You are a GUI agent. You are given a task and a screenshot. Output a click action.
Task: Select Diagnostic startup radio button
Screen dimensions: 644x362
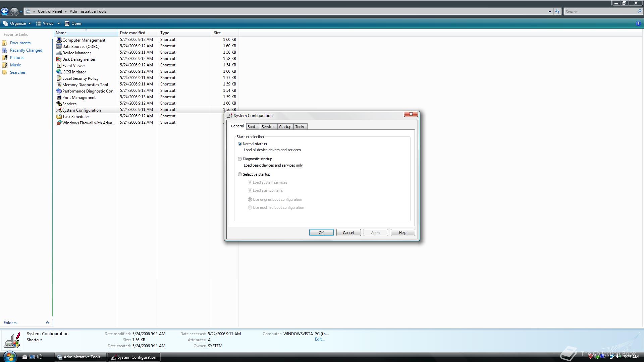point(240,159)
